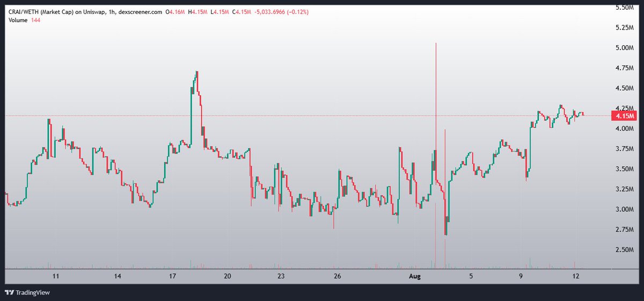This screenshot has height=301, width=644.
Task: Click the 3.25M price axis label
Action: [624, 189]
